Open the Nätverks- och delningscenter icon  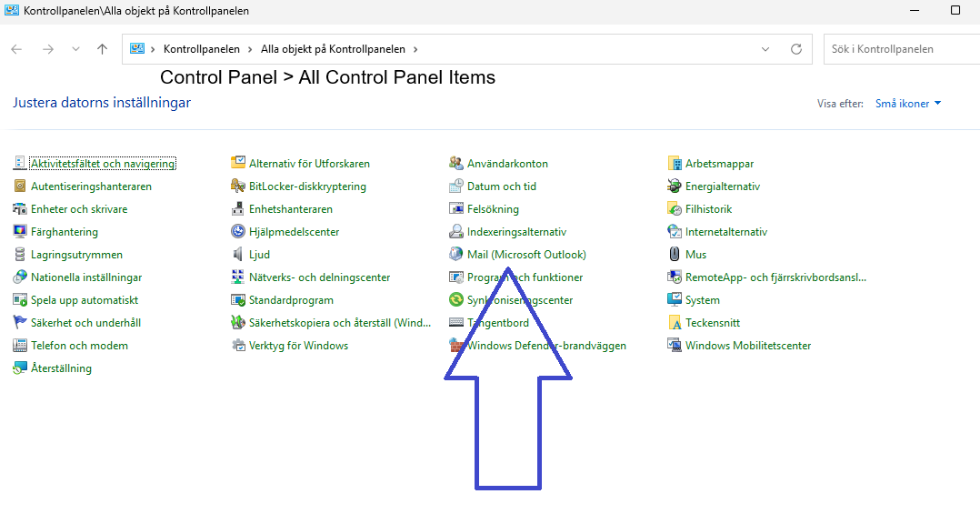[x=238, y=277]
